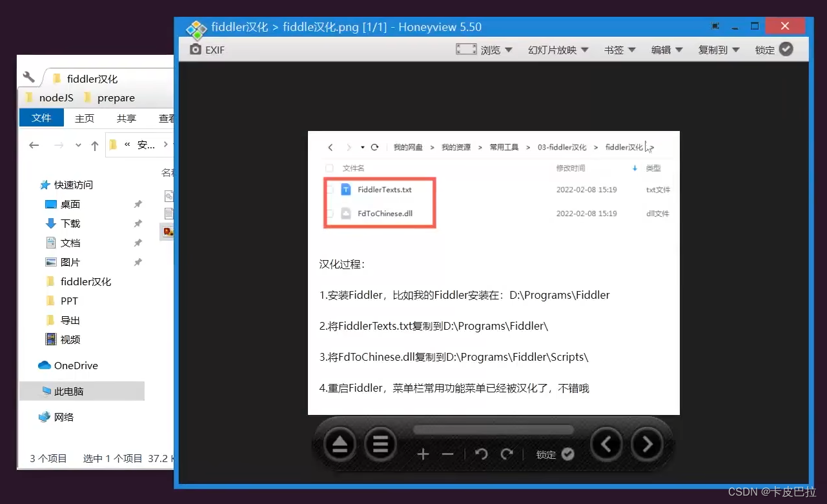Click '3 个项目' in Explorer status bar
827x504 pixels.
(48, 458)
